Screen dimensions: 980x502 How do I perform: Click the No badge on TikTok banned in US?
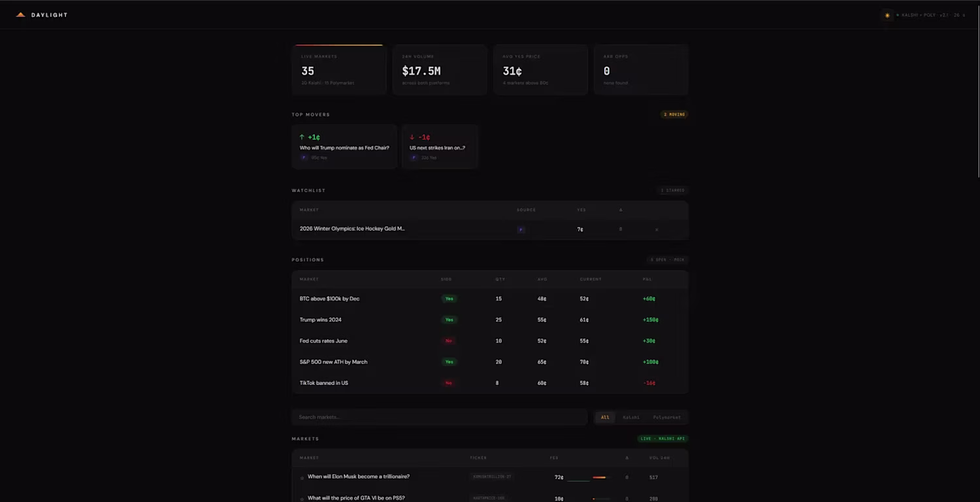click(448, 382)
